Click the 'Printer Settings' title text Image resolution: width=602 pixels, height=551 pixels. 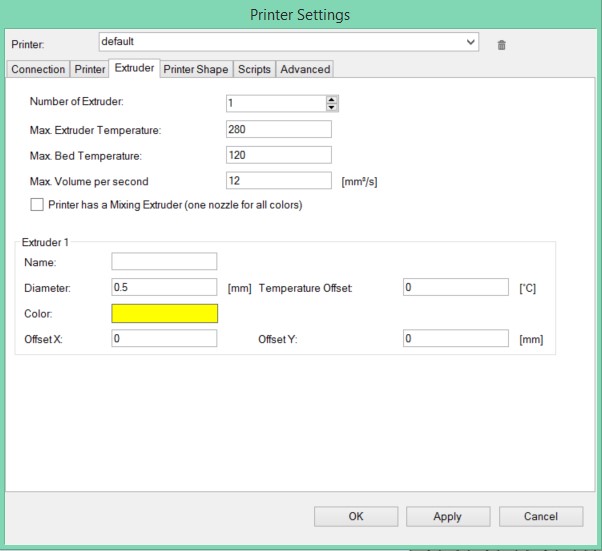point(300,15)
